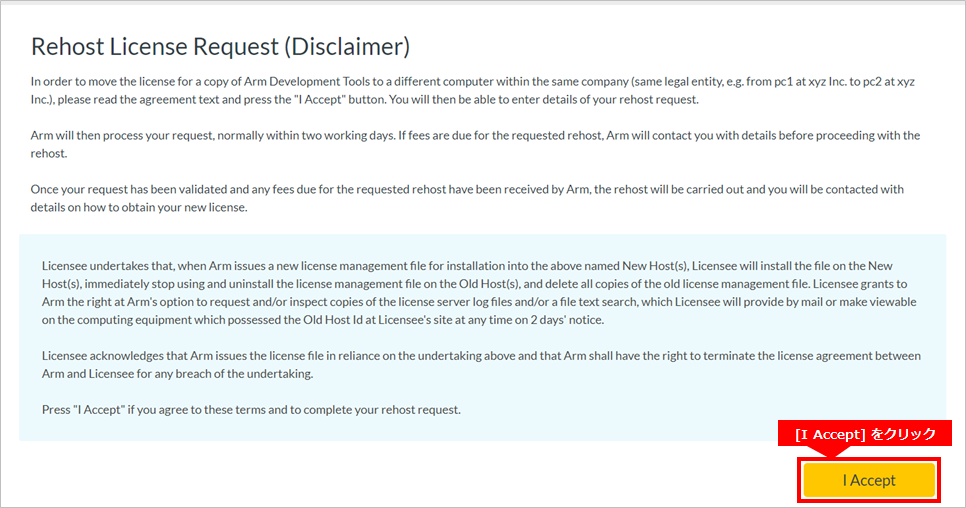Screen dimensions: 966x508
Task: Click the paragraph starting "Once your request has been validated"
Action: tap(467, 198)
